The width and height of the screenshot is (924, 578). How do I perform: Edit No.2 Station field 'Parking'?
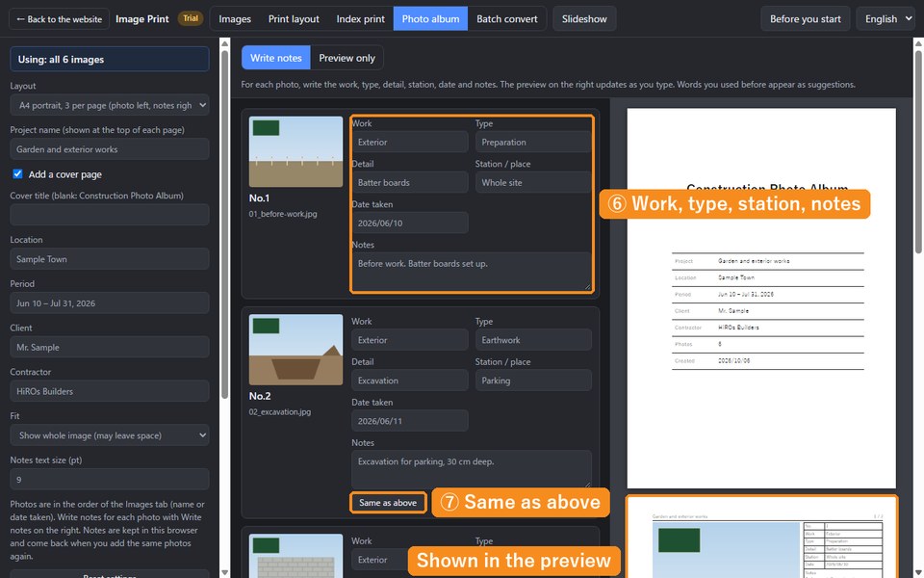click(533, 381)
